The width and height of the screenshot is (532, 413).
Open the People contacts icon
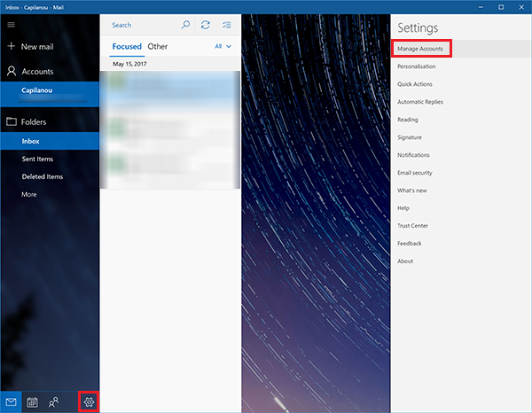[54, 402]
